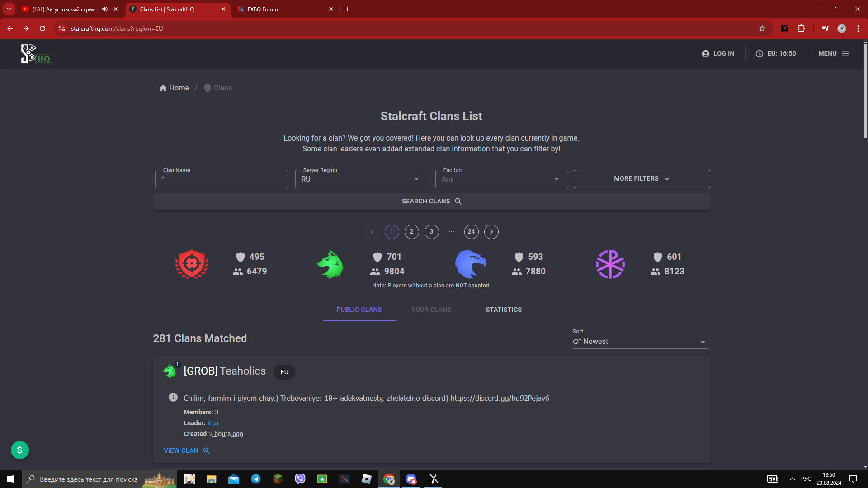Click the red Duty faction emblem

click(192, 264)
